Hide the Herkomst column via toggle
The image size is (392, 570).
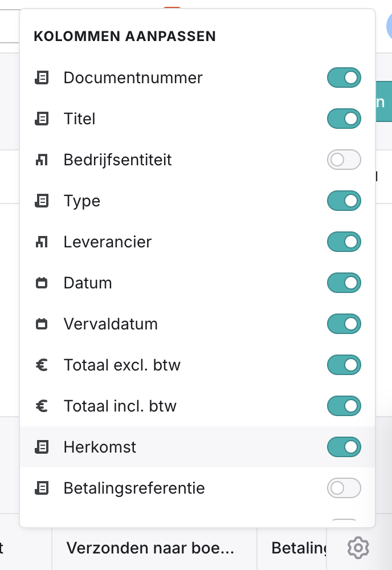(344, 447)
